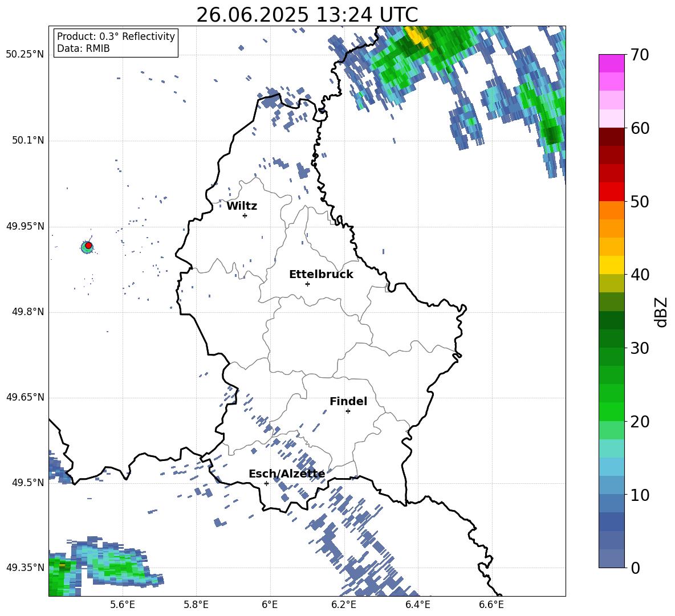Click the 5.8°E longitude label
Viewport: 675px width, 616px height.
tap(196, 605)
